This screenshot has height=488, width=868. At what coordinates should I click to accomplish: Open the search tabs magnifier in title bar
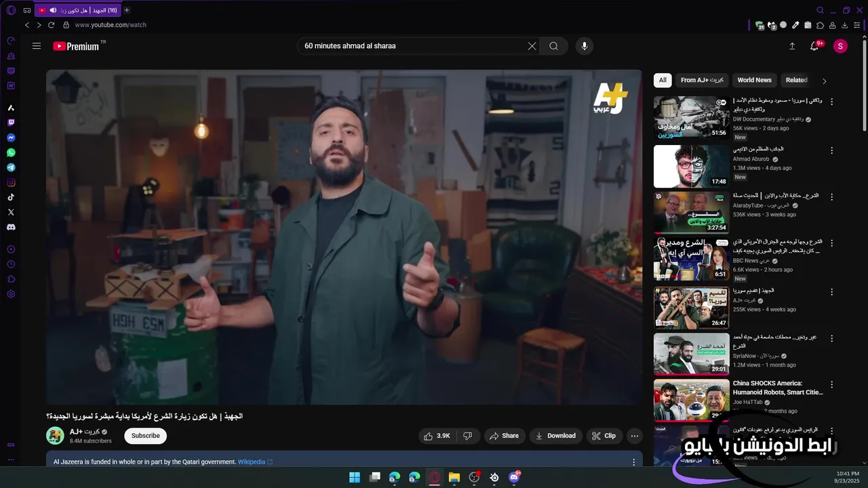point(820,10)
